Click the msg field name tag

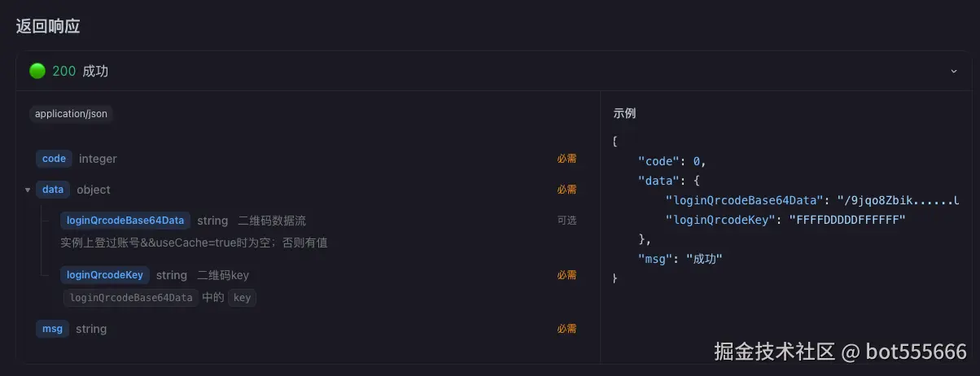click(x=52, y=329)
